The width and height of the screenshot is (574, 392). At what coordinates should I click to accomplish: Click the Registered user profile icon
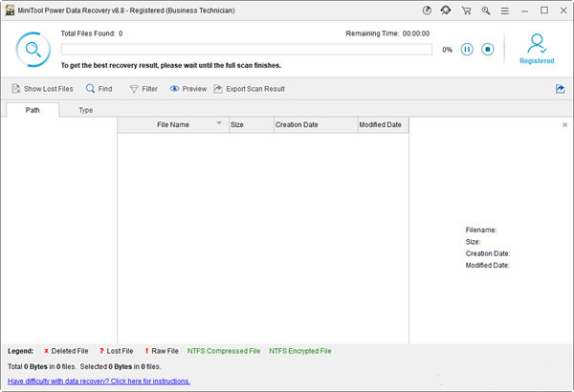pos(536,46)
